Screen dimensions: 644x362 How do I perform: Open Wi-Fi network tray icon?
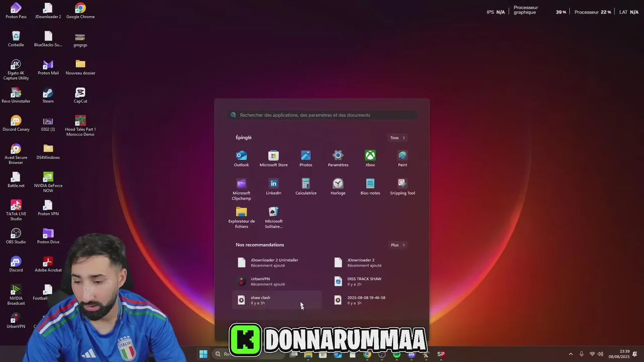(592, 354)
